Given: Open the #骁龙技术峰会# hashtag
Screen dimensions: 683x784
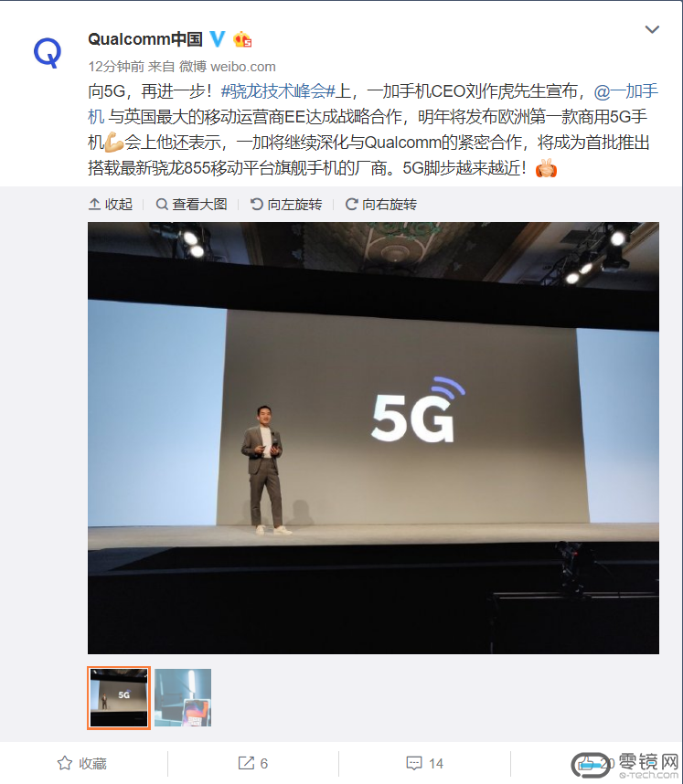Looking at the screenshot, I should tap(278, 91).
